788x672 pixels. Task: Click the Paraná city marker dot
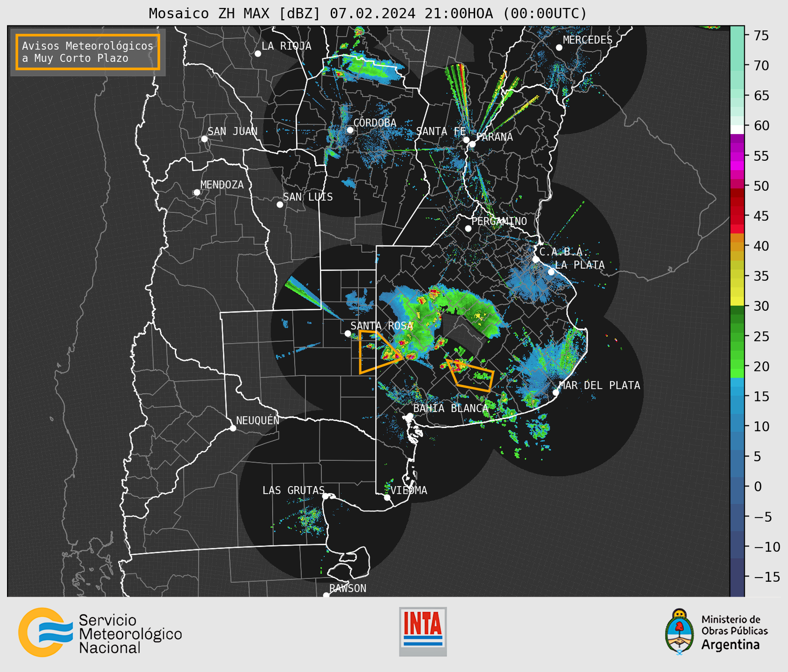point(472,144)
